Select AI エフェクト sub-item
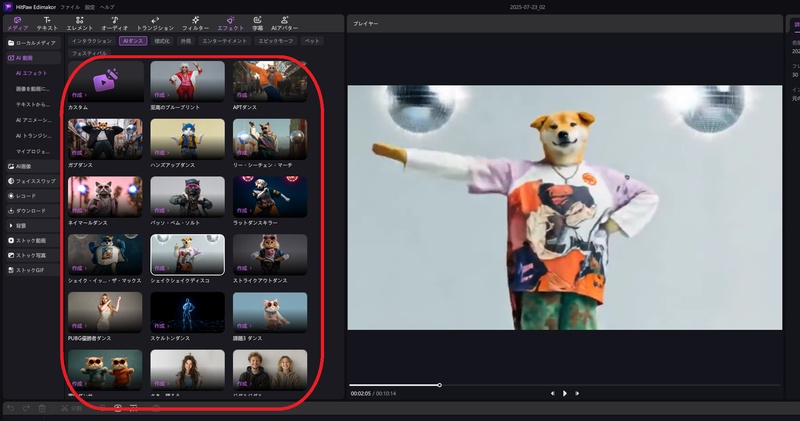The image size is (800, 421). [32, 73]
